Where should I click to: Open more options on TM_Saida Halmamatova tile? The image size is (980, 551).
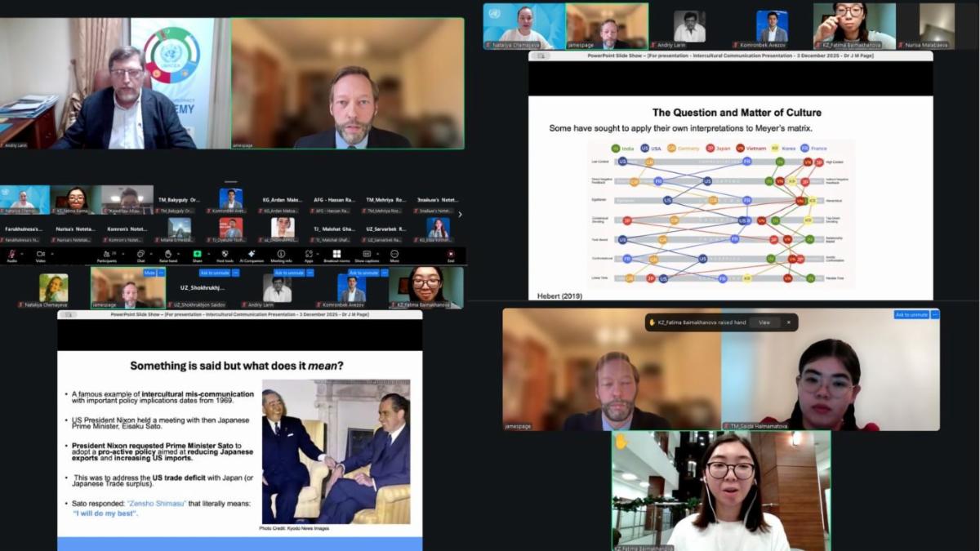pos(935,314)
